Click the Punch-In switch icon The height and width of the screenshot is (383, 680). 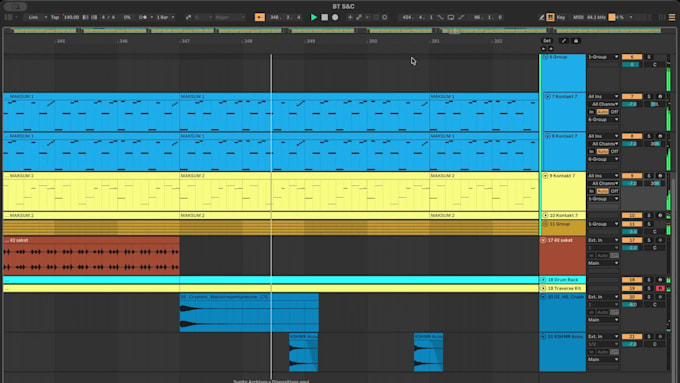[x=440, y=17]
